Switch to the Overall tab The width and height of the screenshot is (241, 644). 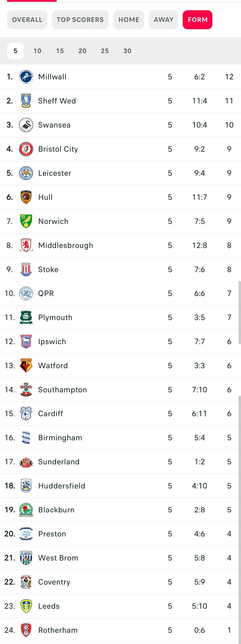[x=27, y=20]
